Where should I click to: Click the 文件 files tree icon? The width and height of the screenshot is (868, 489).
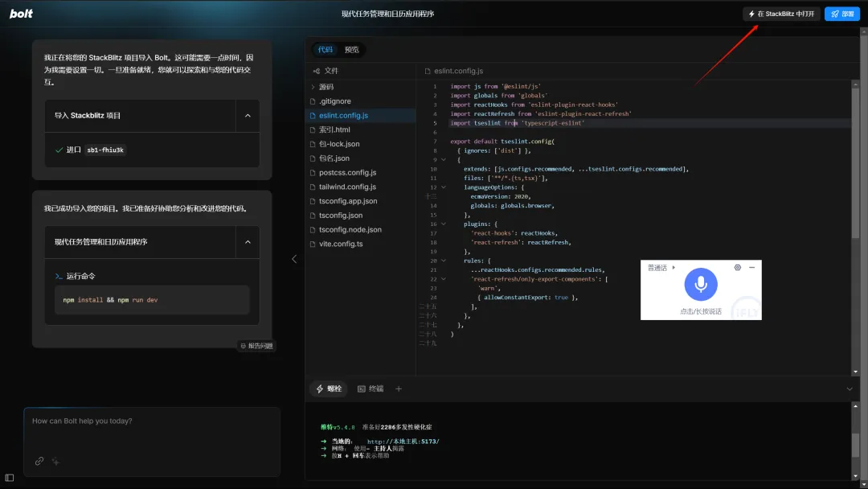[x=317, y=71]
